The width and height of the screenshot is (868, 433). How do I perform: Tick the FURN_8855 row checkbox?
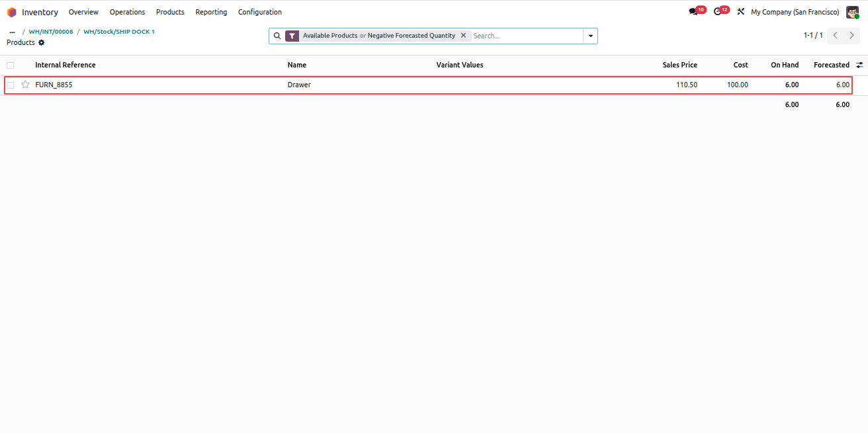tap(10, 85)
